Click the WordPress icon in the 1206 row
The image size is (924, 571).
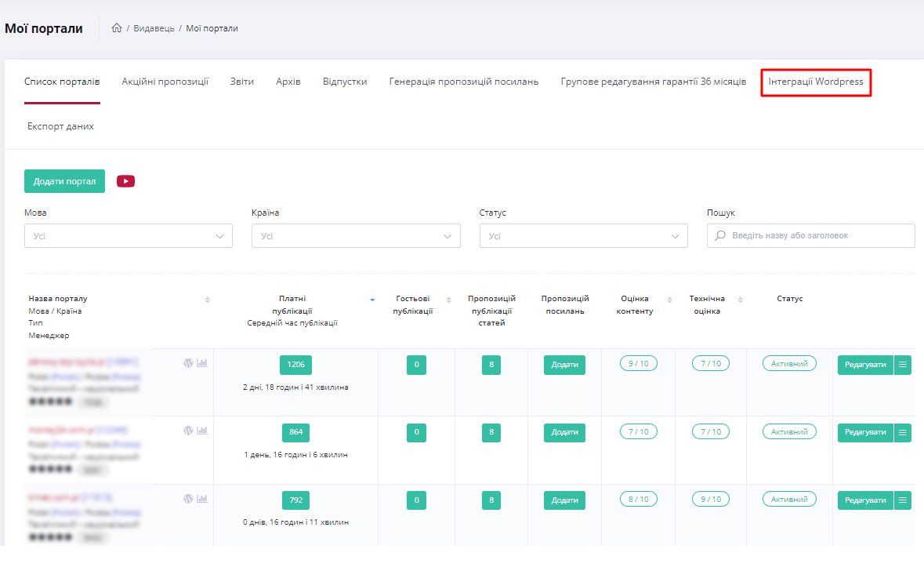click(189, 363)
